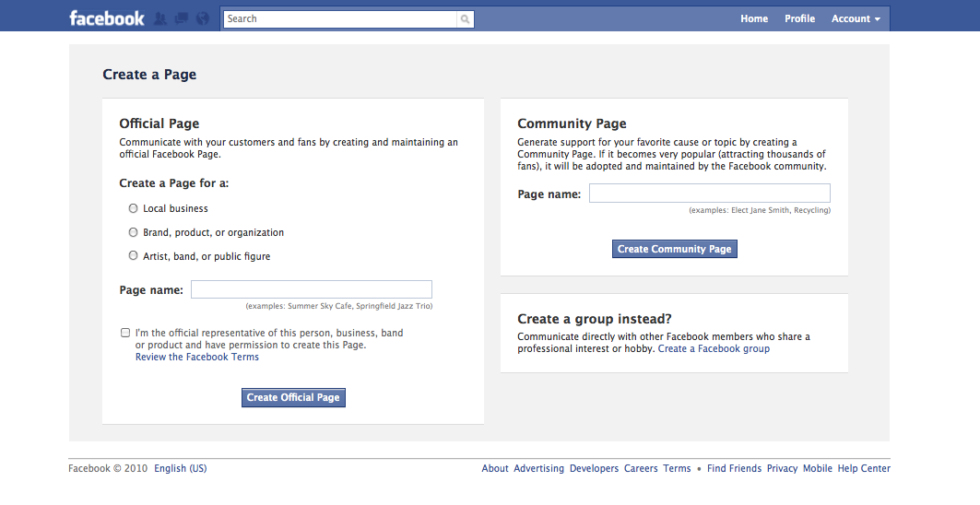Screen dimensions: 980x505
Task: Click Create Official Page button
Action: click(x=293, y=397)
